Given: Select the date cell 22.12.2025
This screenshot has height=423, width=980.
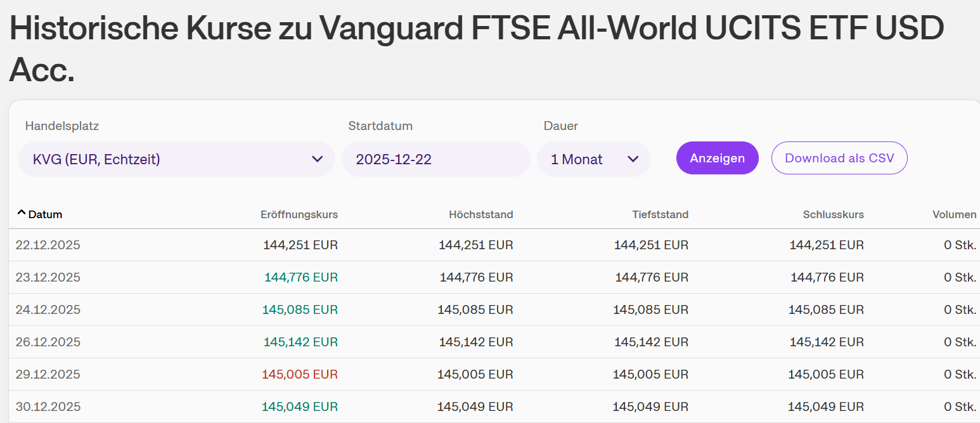Looking at the screenshot, I should pos(48,245).
